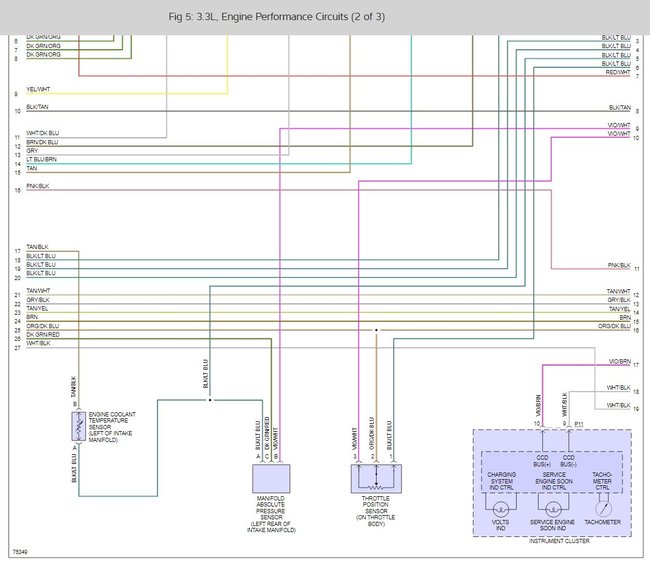650x565 pixels.
Task: Click the 'YEL/WHT' wire label at pin 9
Action: coord(38,89)
